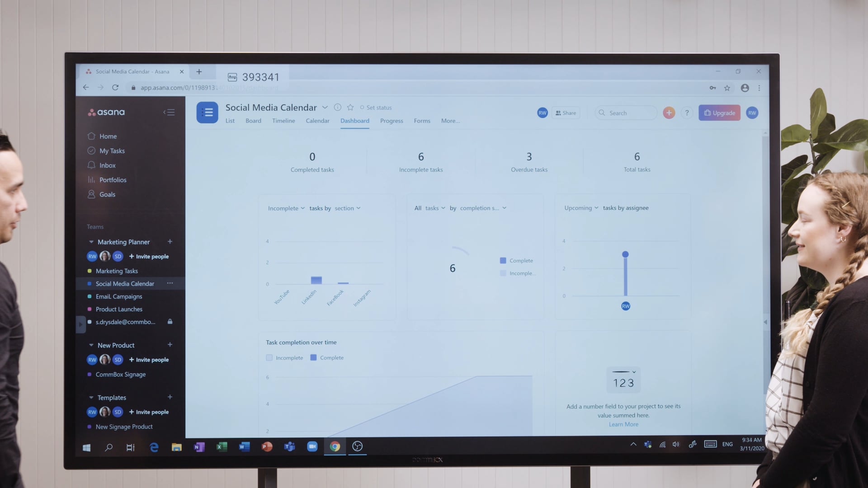868x488 pixels.
Task: Select the Progress tab
Action: click(391, 120)
